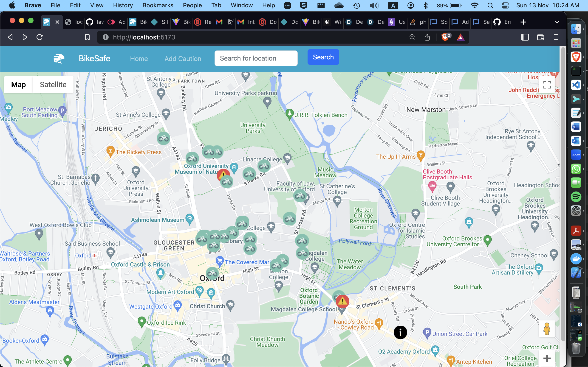
Task: Click the blue Search button
Action: pos(323,57)
